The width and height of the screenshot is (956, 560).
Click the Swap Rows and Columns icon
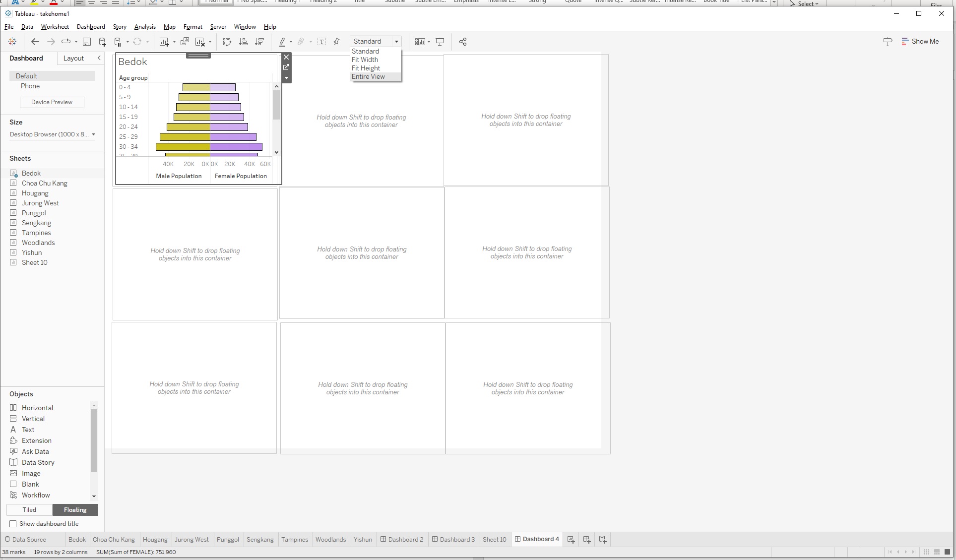coord(227,42)
